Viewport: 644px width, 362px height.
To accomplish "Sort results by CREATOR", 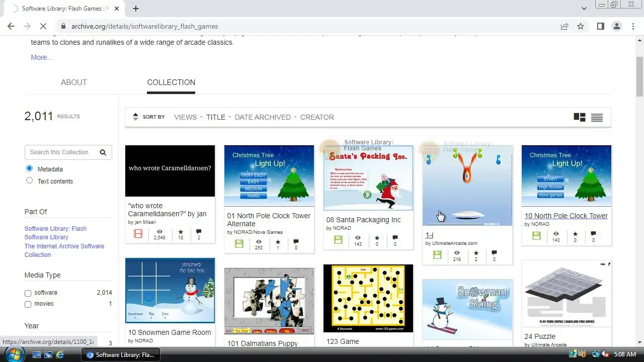I will [x=317, y=117].
